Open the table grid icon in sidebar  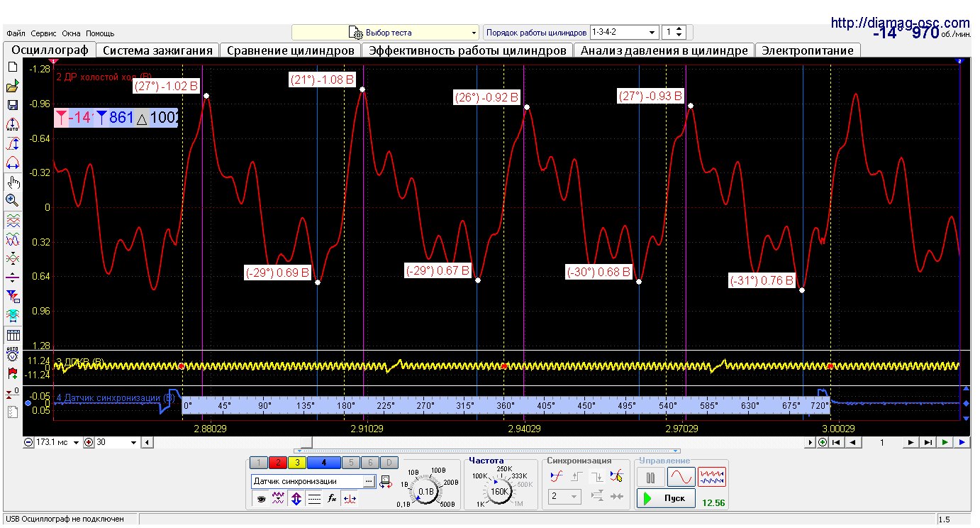click(x=12, y=335)
